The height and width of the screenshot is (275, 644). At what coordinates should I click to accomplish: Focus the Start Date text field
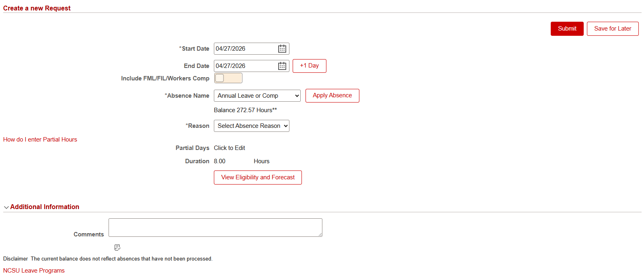[245, 49]
